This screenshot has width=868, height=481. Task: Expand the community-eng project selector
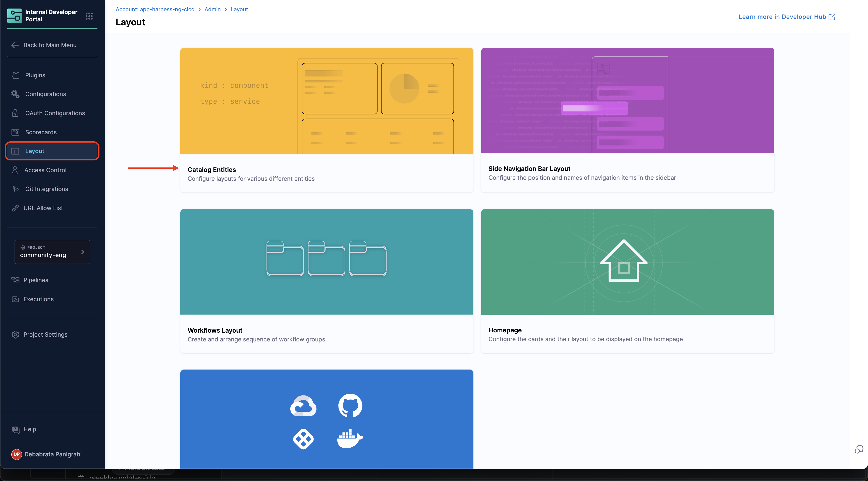click(x=52, y=252)
